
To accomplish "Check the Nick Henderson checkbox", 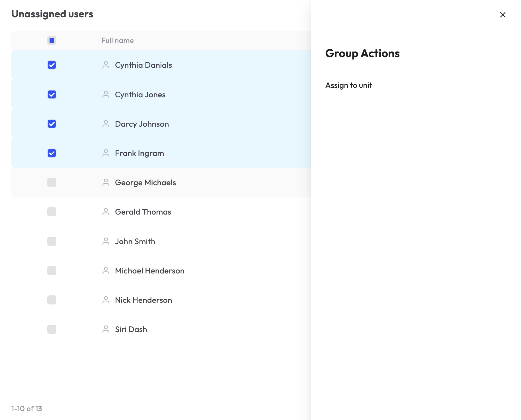I will pyautogui.click(x=52, y=300).
